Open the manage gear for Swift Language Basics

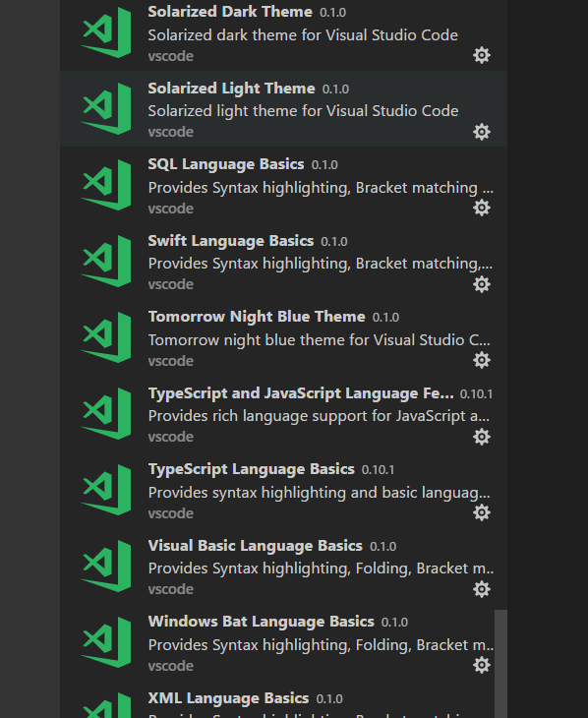[481, 284]
